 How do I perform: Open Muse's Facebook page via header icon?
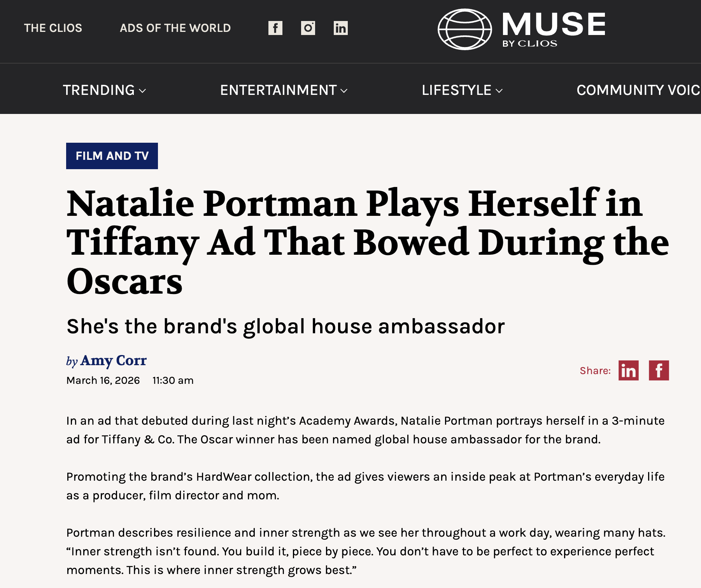click(276, 28)
